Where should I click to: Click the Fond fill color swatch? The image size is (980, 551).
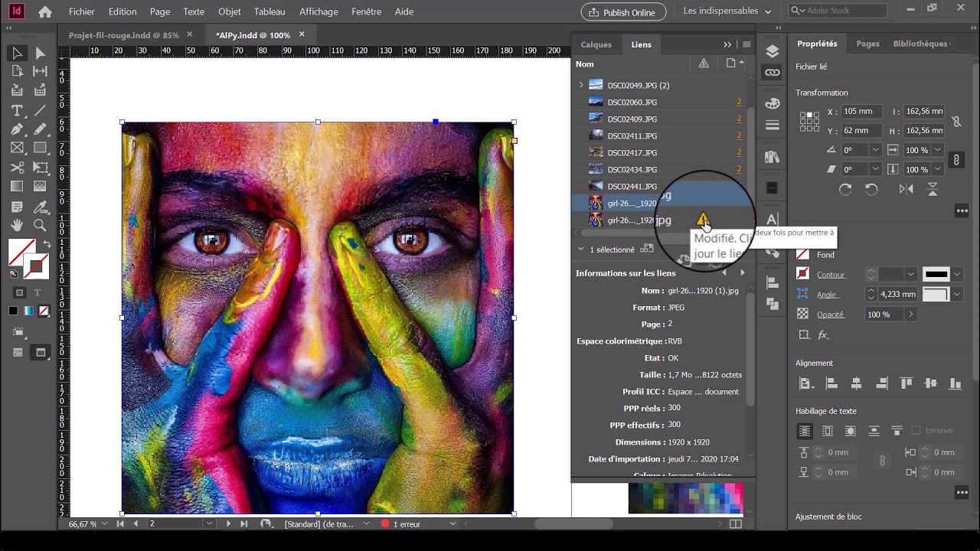pos(802,254)
